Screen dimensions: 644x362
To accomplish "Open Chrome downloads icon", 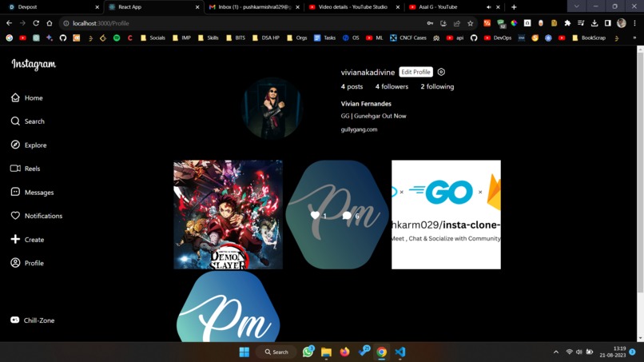I will click(x=594, y=23).
